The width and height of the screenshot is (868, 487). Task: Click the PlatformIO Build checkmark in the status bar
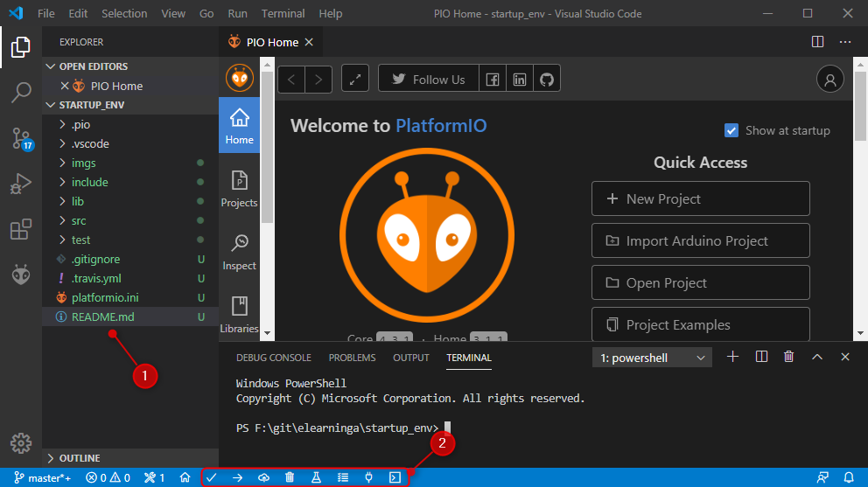(x=212, y=477)
